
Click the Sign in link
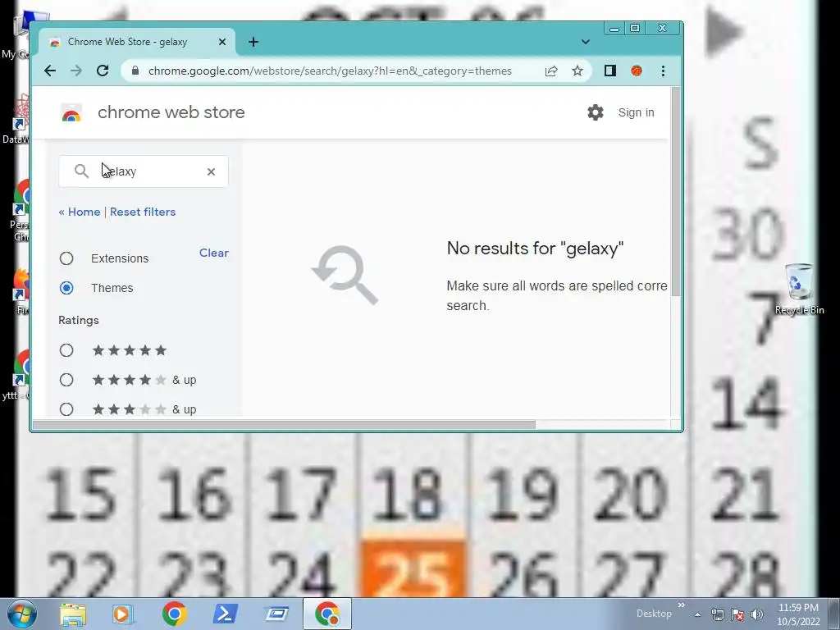coord(636,112)
